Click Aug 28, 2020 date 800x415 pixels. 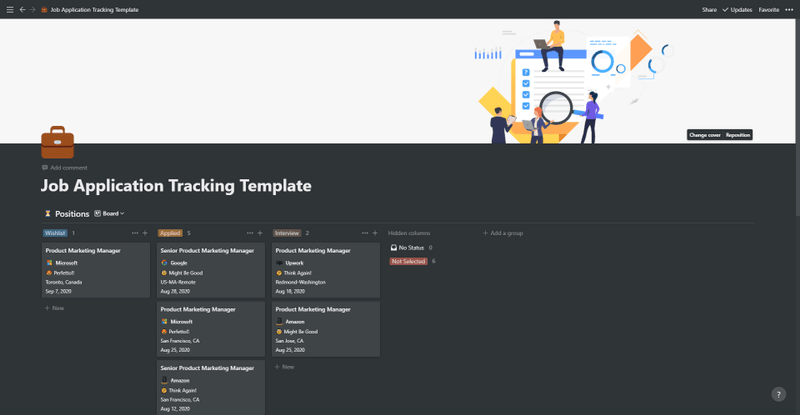pyautogui.click(x=175, y=291)
